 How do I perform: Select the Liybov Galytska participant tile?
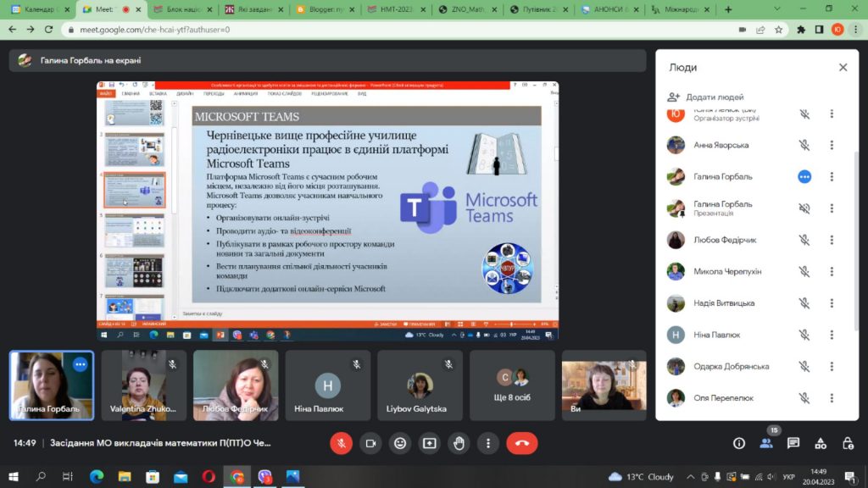[420, 385]
